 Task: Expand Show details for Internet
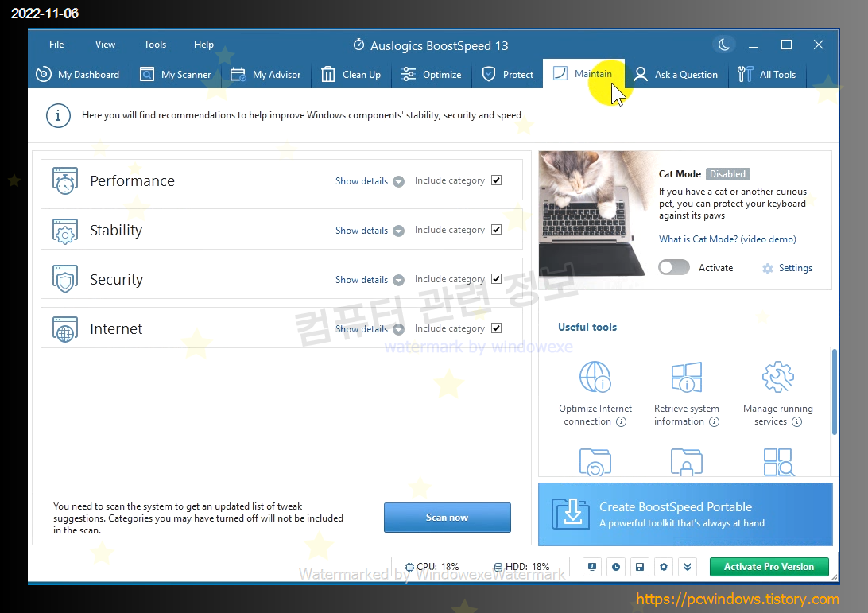[x=370, y=329]
